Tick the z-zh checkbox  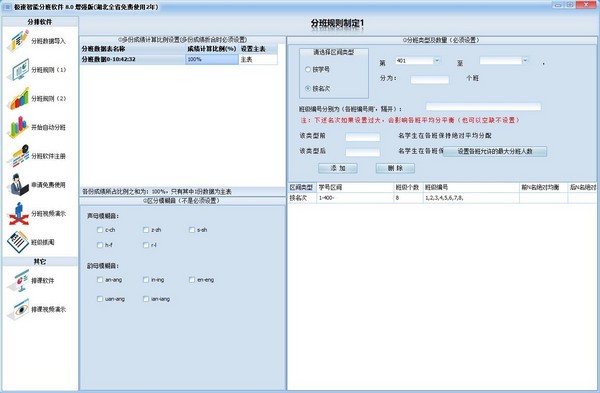coord(146,230)
